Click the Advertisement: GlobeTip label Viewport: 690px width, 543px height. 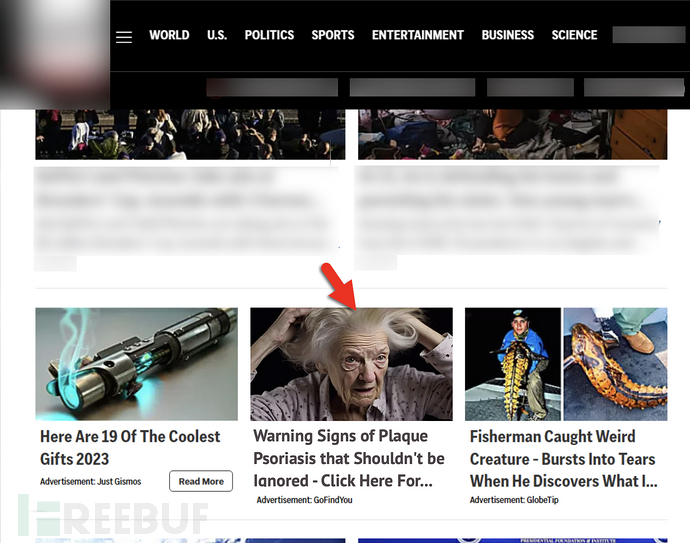coord(514,500)
